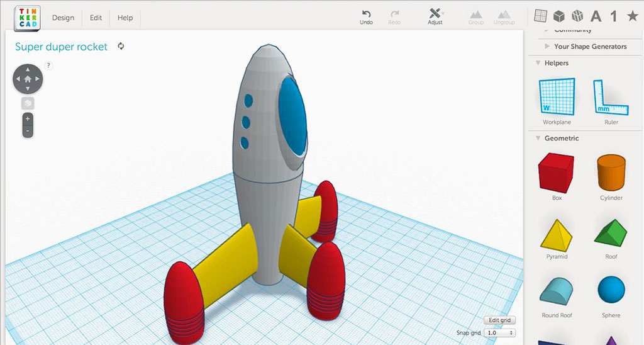Click the fit view cube button

pyautogui.click(x=28, y=103)
